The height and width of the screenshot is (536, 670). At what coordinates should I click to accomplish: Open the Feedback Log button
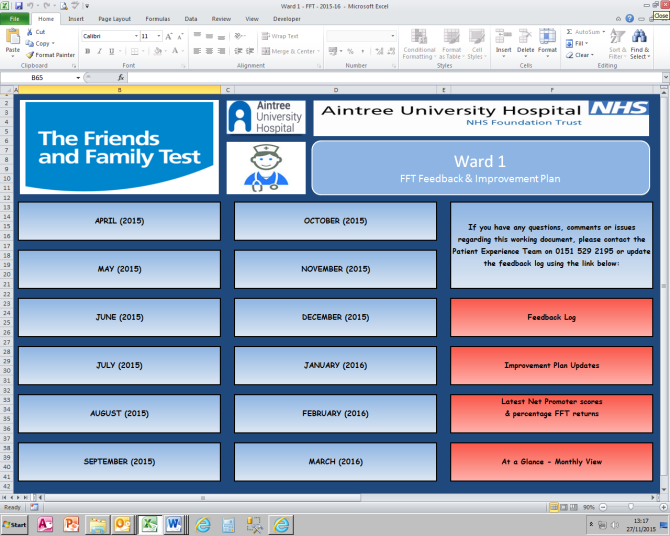coord(551,317)
